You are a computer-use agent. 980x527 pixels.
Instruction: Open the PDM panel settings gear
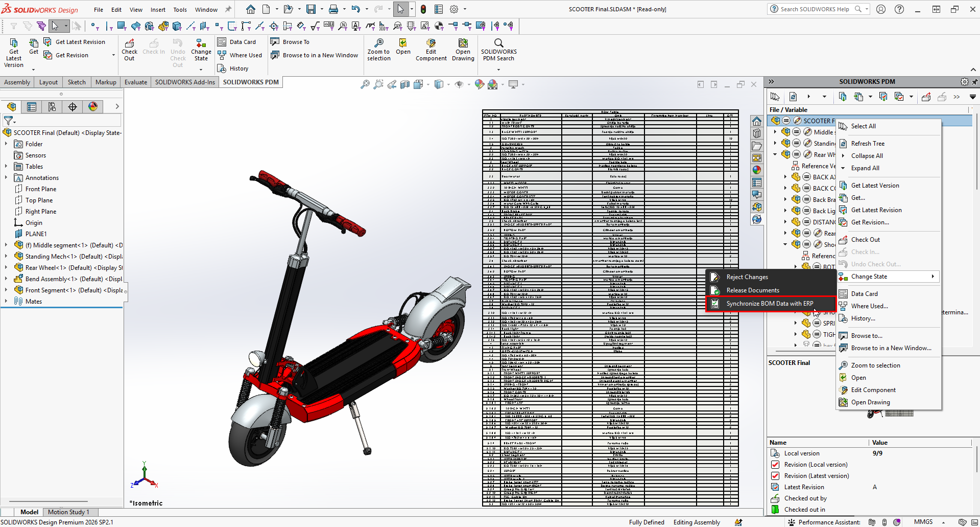(x=964, y=82)
